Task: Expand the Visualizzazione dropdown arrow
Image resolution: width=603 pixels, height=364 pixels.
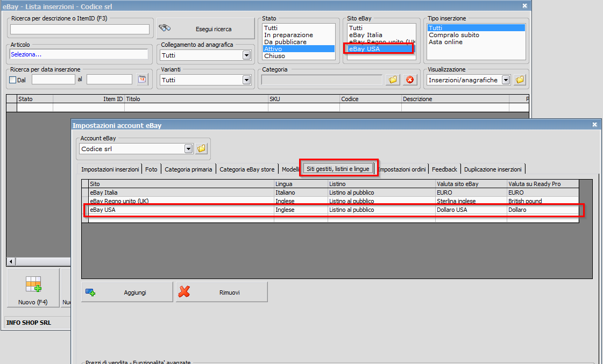Action: [506, 80]
